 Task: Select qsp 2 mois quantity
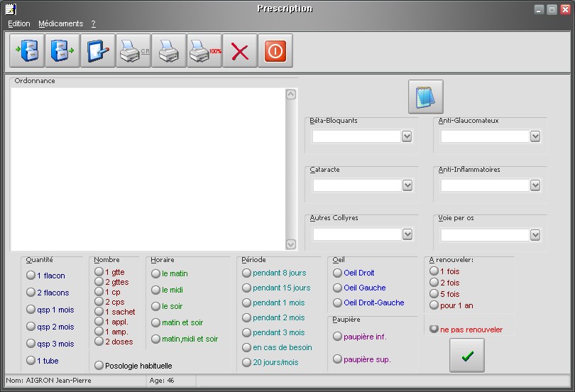click(50, 327)
